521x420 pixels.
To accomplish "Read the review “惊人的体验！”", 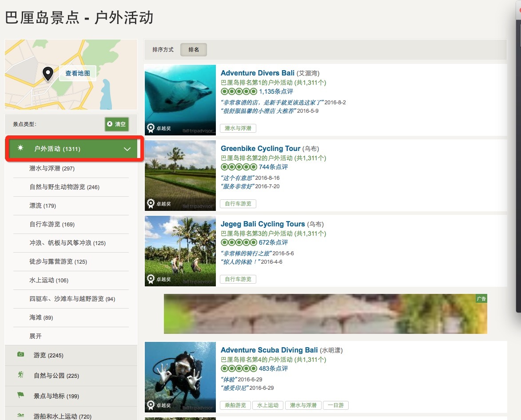I will (241, 262).
